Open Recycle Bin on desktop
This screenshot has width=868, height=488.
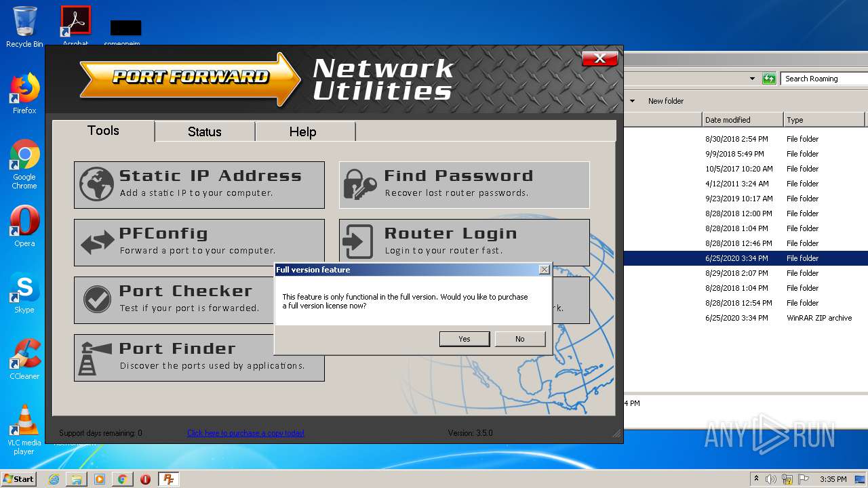24,27
